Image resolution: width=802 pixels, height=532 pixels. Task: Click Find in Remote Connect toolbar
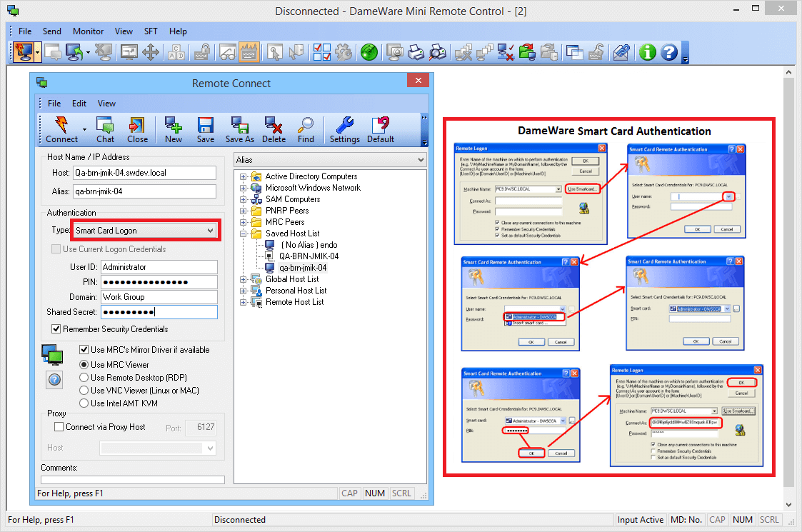point(306,130)
